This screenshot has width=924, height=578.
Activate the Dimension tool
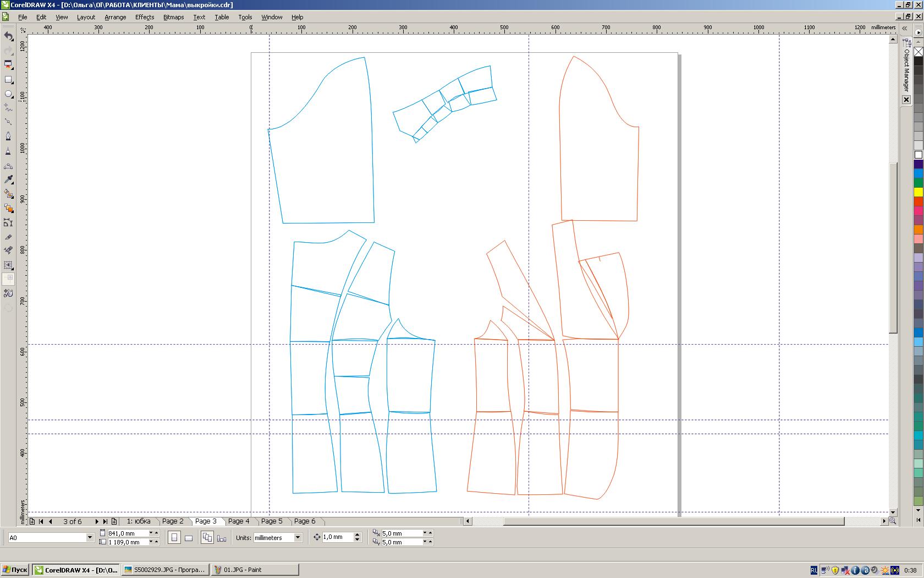click(8, 222)
